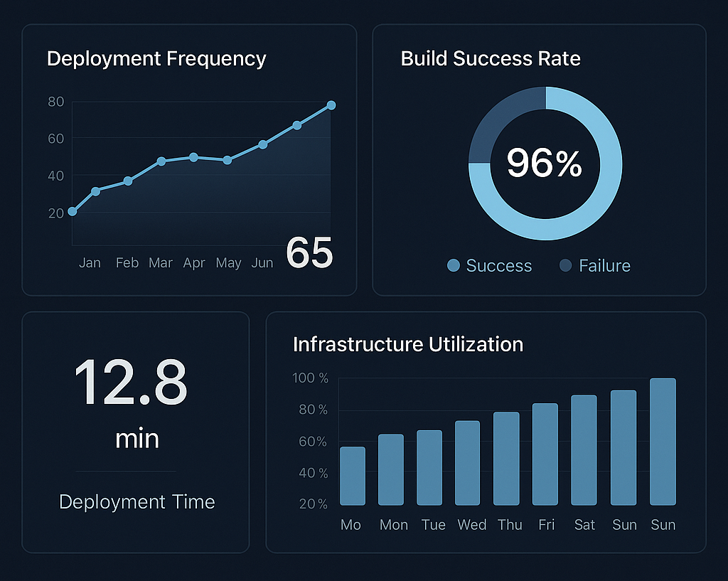The width and height of the screenshot is (728, 581).
Task: Select the Deployment Time label
Action: click(136, 502)
